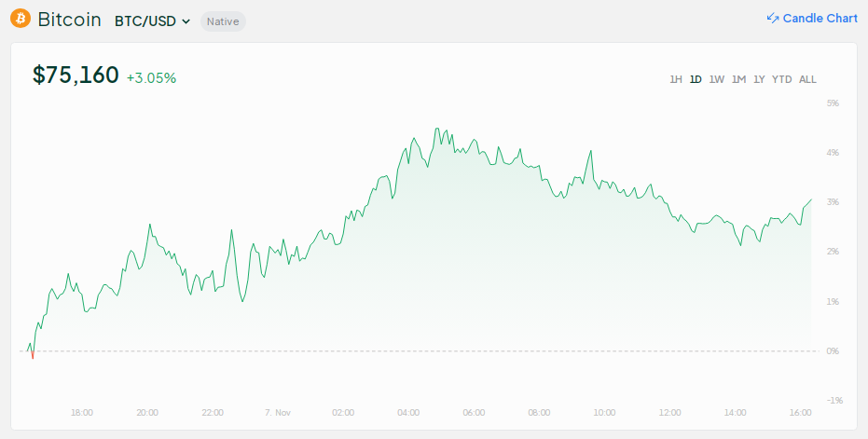
Task: Select the 1H time range
Action: point(676,79)
